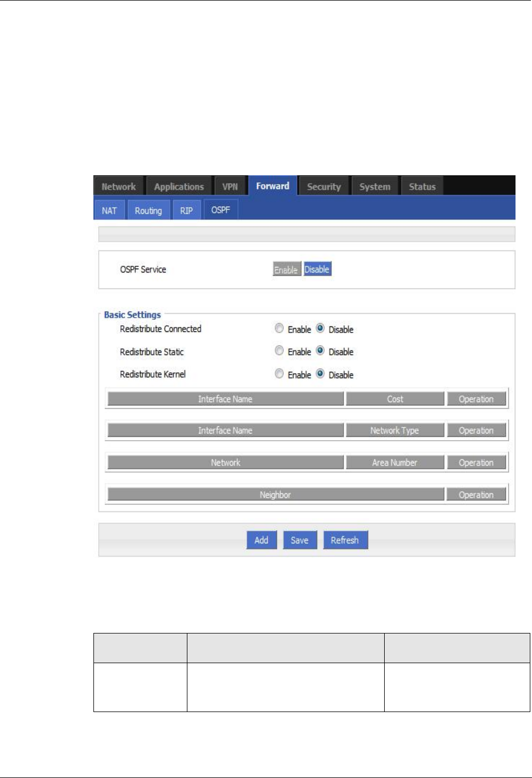Select the Forward tab

[273, 186]
